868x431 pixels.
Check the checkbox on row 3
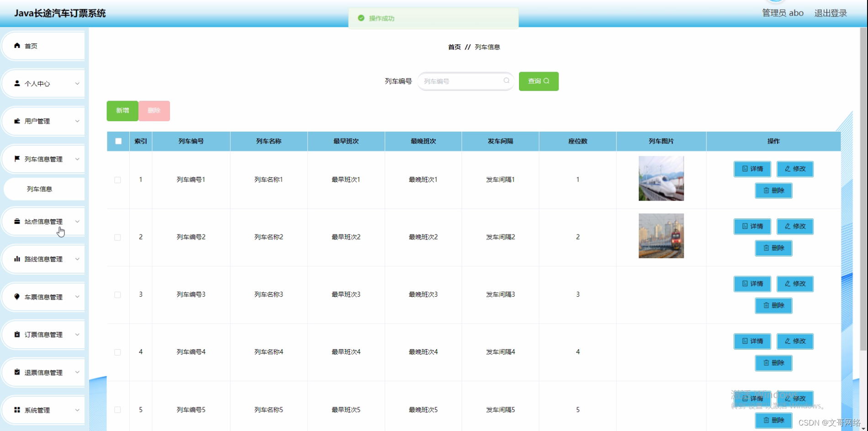(117, 295)
